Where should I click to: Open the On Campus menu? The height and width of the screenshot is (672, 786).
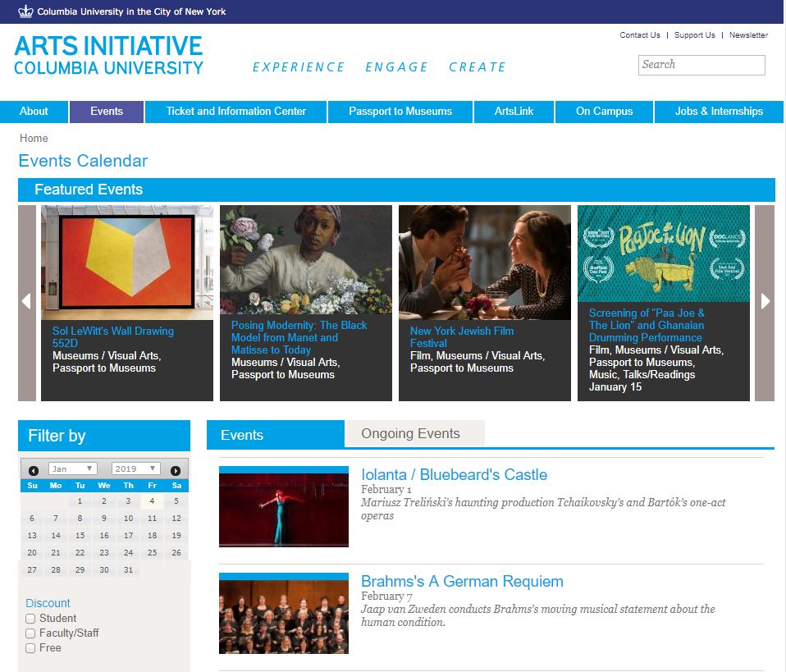pyautogui.click(x=604, y=112)
